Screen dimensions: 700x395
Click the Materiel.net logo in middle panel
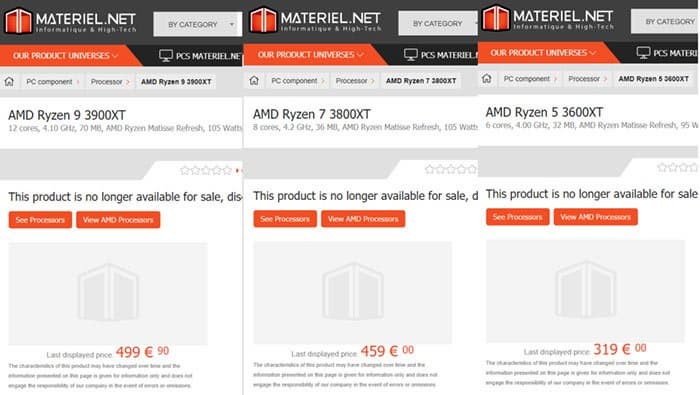[x=316, y=20]
